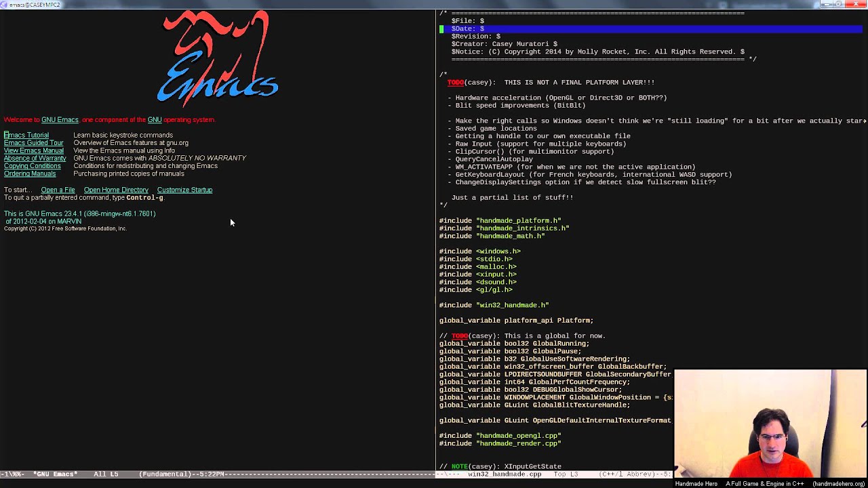Viewport: 868px width, 488px height.
Task: Click the $Creator: Casey Muratori $ line
Action: (x=505, y=44)
